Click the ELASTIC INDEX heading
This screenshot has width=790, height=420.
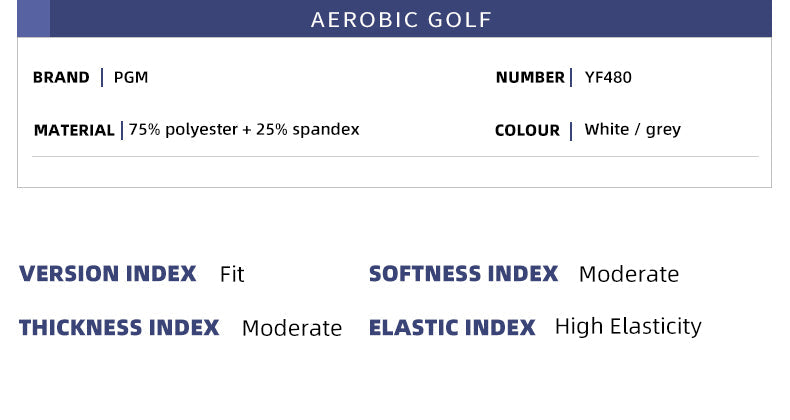[x=452, y=327]
